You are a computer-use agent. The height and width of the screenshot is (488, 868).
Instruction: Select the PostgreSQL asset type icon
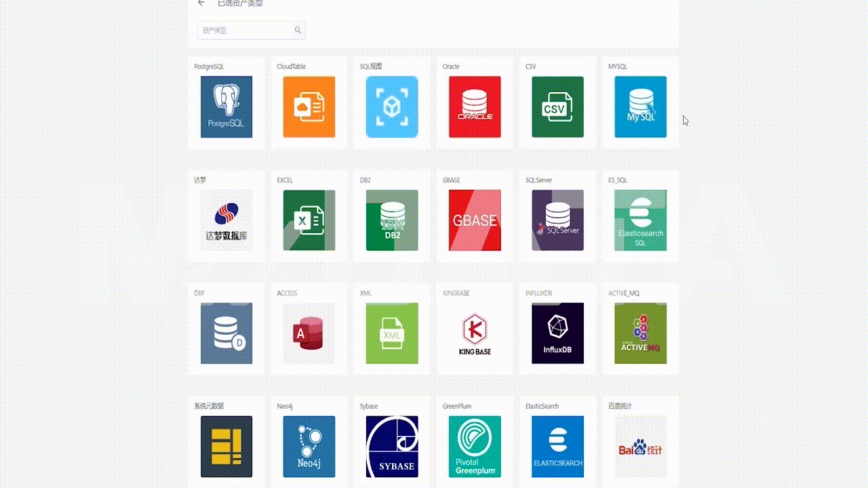pyautogui.click(x=226, y=107)
